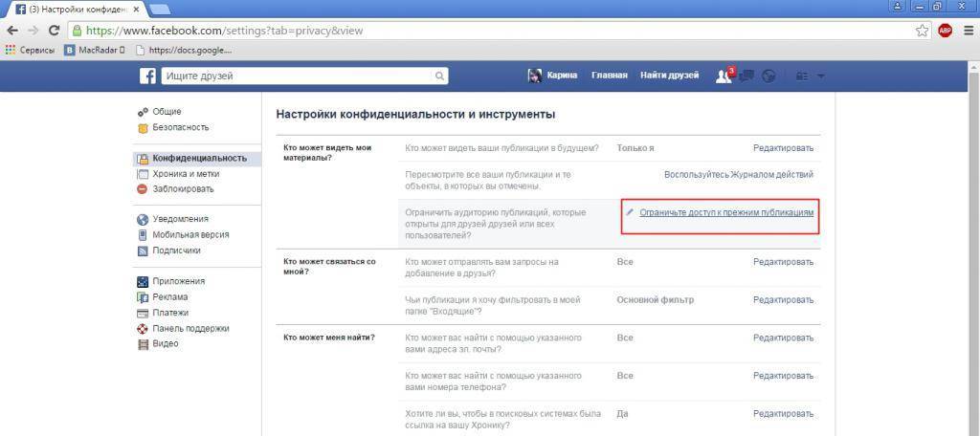The height and width of the screenshot is (436, 980).
Task: Open the Chrome menu button
Action: 967,30
